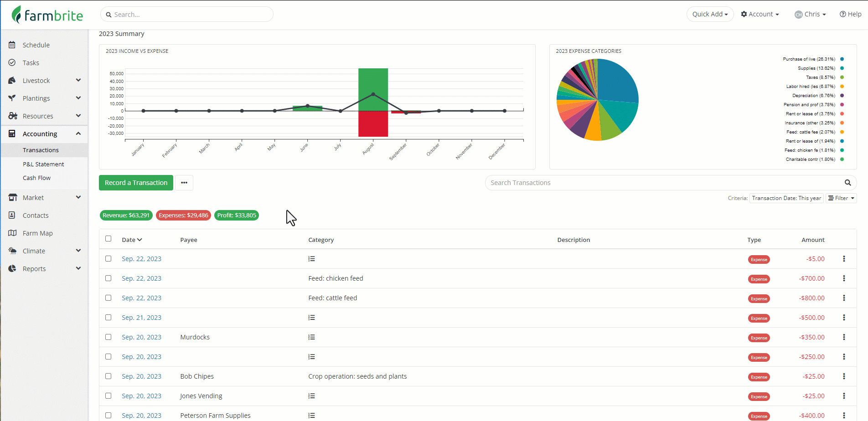Viewport: 868px width, 421px height.
Task: Open the Sep. 21, 2023 transaction link
Action: [x=141, y=318]
